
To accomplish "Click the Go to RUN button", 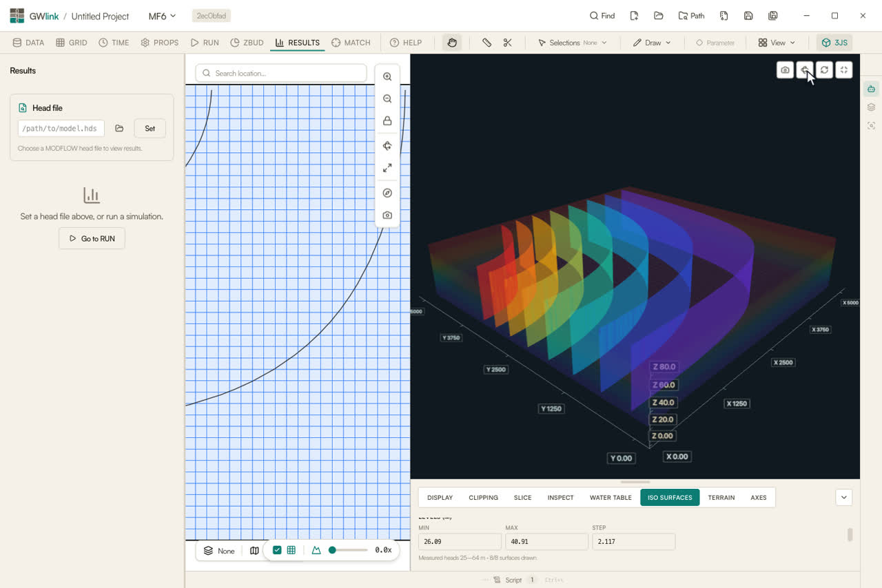I will (x=92, y=238).
